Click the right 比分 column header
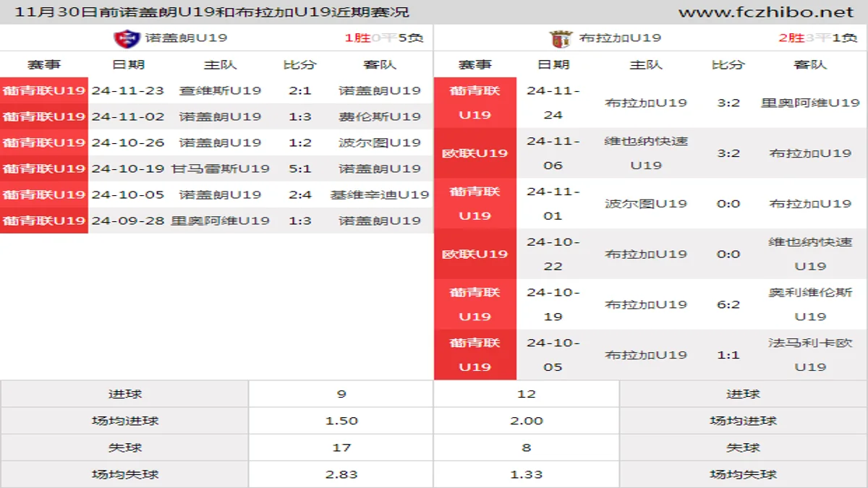Image resolution: width=868 pixels, height=488 pixels. click(728, 64)
